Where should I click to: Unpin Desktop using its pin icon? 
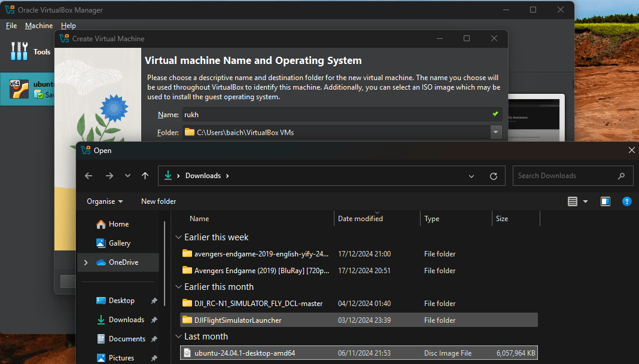[x=154, y=301]
